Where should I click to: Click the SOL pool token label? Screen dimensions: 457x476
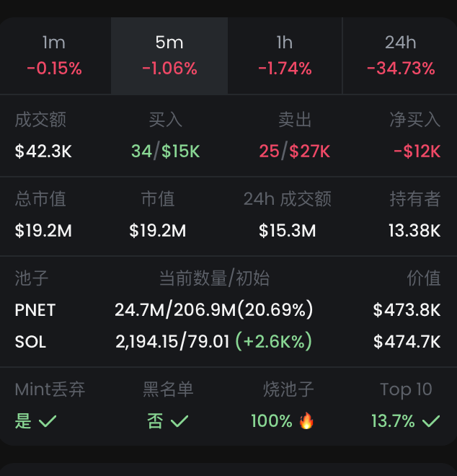[x=30, y=342]
